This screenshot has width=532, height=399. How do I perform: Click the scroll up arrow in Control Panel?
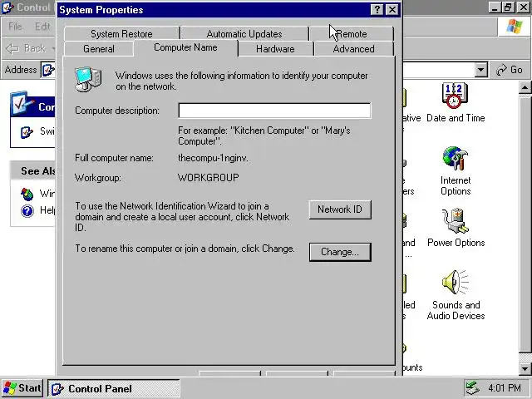525,88
